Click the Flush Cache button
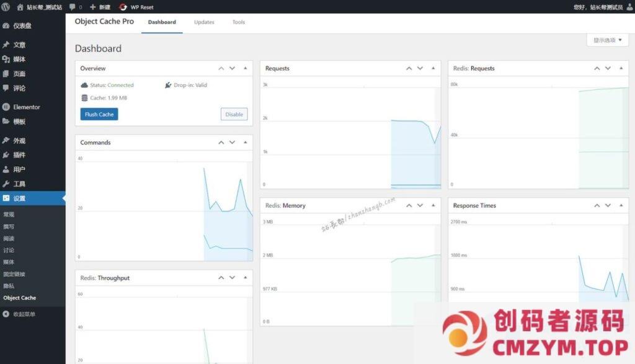 (x=99, y=114)
